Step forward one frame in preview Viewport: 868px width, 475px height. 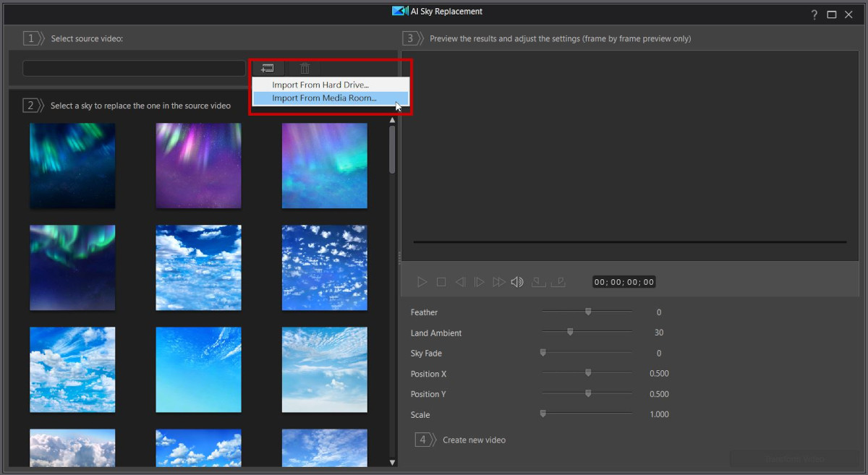point(480,282)
